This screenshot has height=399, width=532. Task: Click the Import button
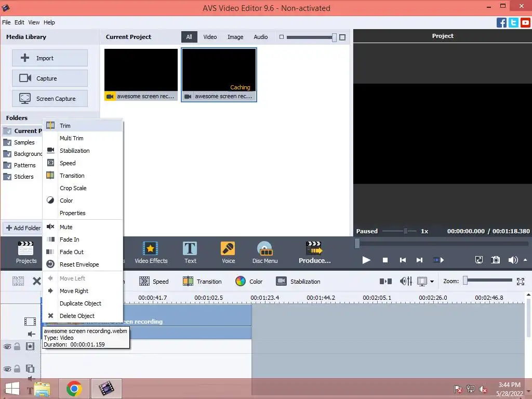coord(50,58)
